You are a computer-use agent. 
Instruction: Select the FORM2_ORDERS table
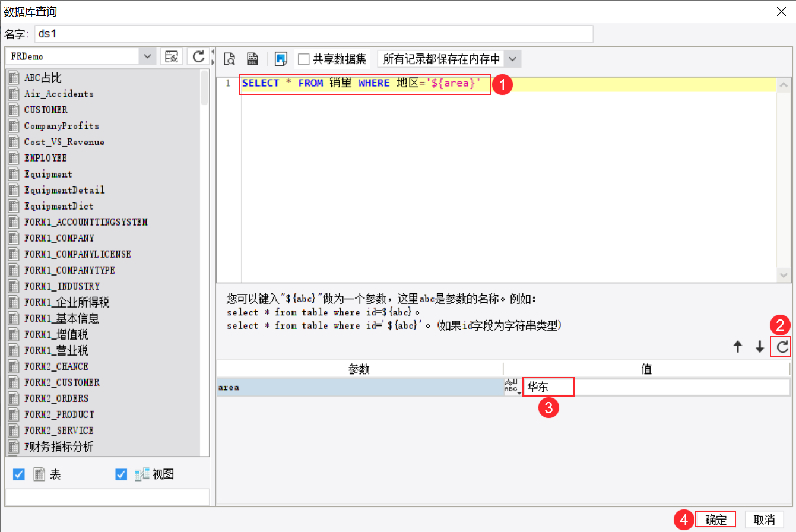[56, 398]
